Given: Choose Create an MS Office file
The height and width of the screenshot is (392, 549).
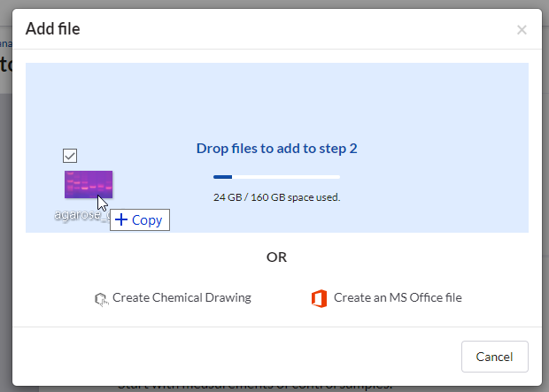Looking at the screenshot, I should pyautogui.click(x=398, y=298).
